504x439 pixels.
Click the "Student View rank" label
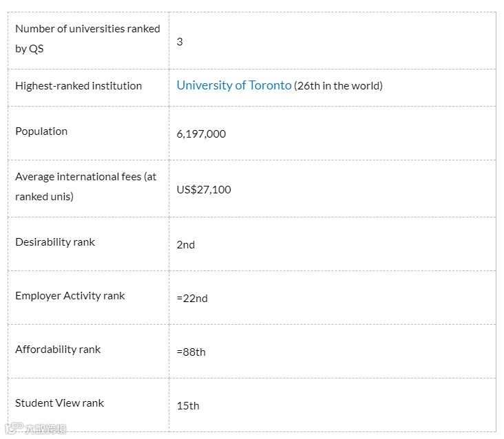(59, 403)
